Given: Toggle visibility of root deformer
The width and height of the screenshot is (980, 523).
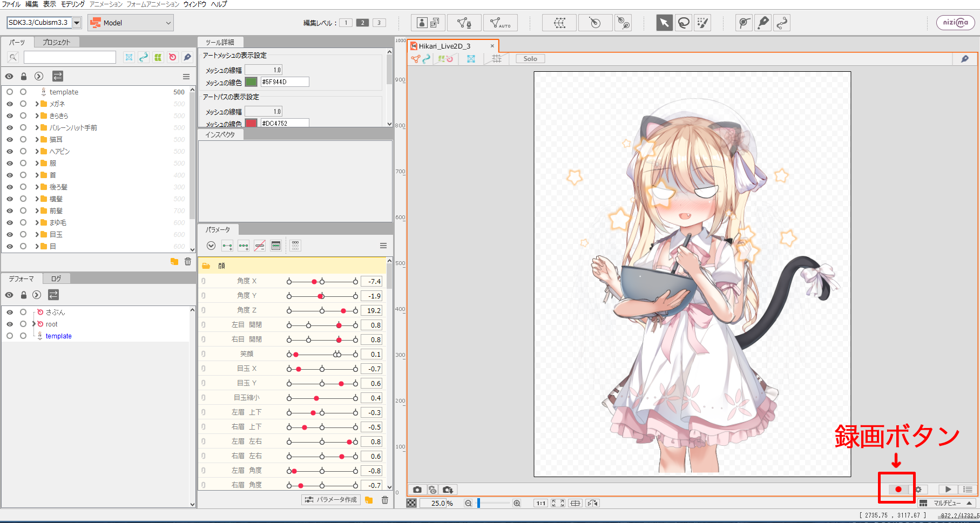Looking at the screenshot, I should pos(10,324).
